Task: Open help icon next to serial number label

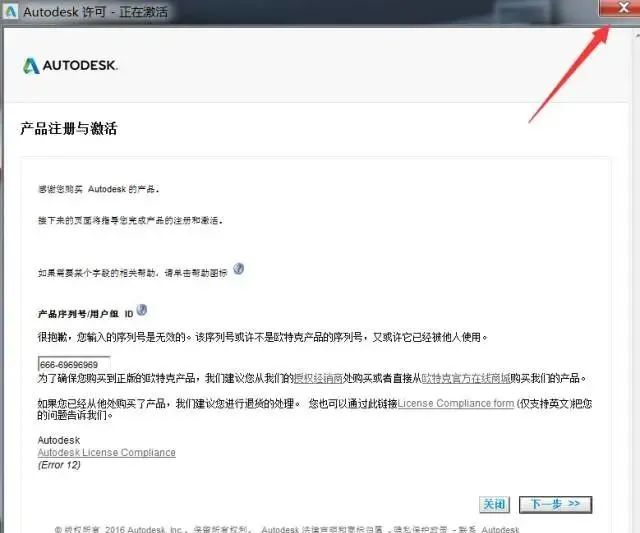Action: pos(142,310)
